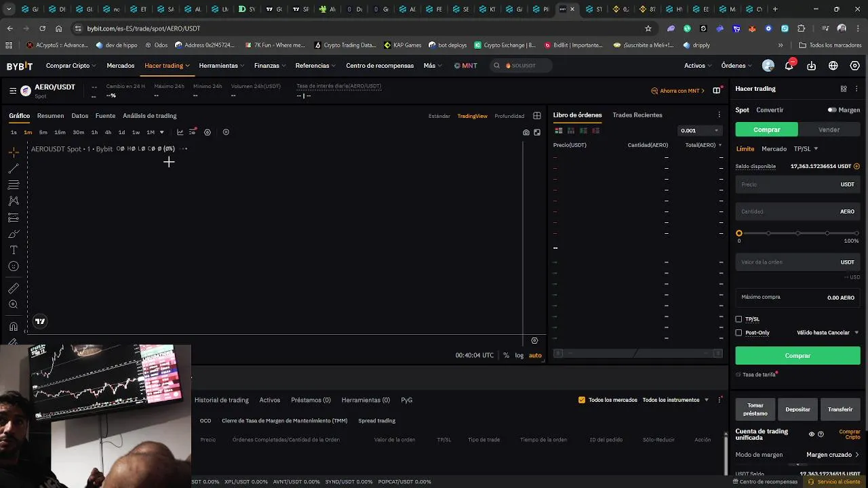The image size is (868, 488).
Task: Click the add chart plus circle icon
Action: click(x=226, y=132)
